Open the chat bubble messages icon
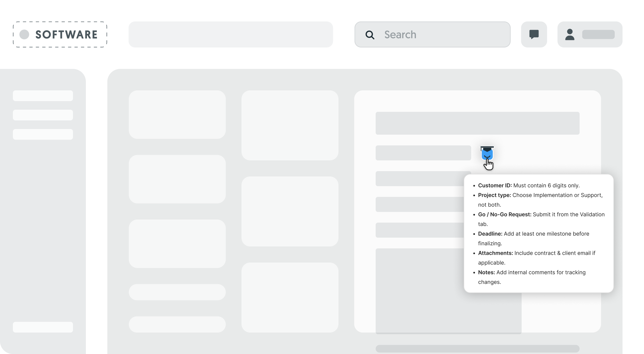644x354 pixels. (x=534, y=34)
